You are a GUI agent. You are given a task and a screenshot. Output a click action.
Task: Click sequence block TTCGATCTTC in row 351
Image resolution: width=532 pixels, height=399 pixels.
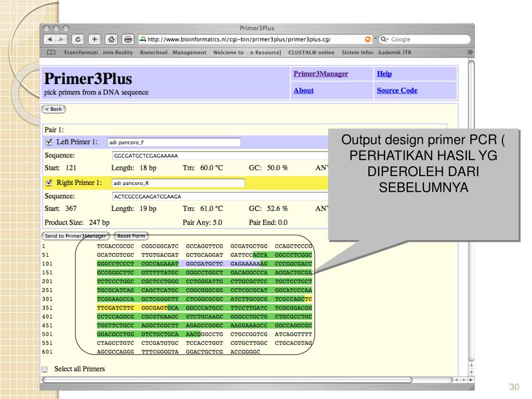pyautogui.click(x=115, y=308)
